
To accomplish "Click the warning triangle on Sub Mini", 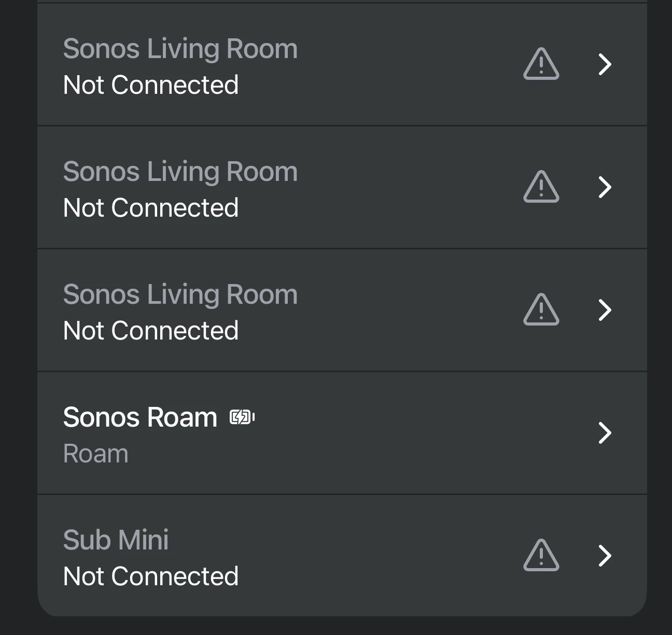I will 541,555.
